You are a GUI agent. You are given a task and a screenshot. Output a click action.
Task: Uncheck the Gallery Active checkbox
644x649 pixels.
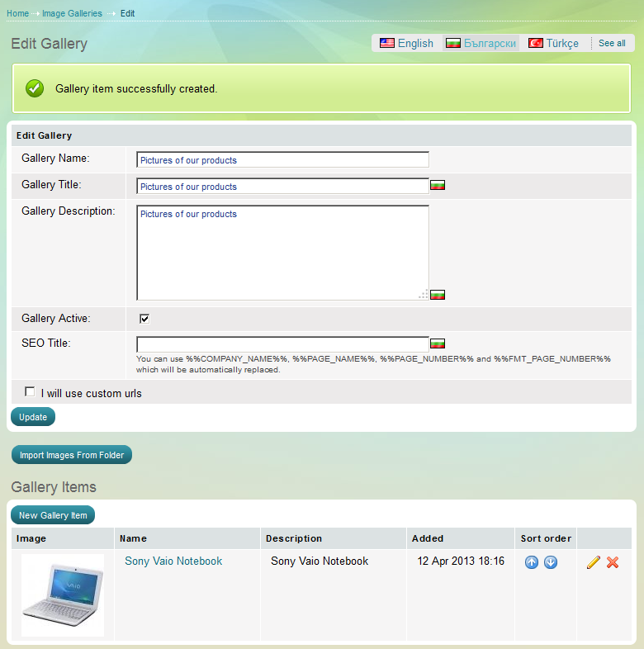click(144, 319)
